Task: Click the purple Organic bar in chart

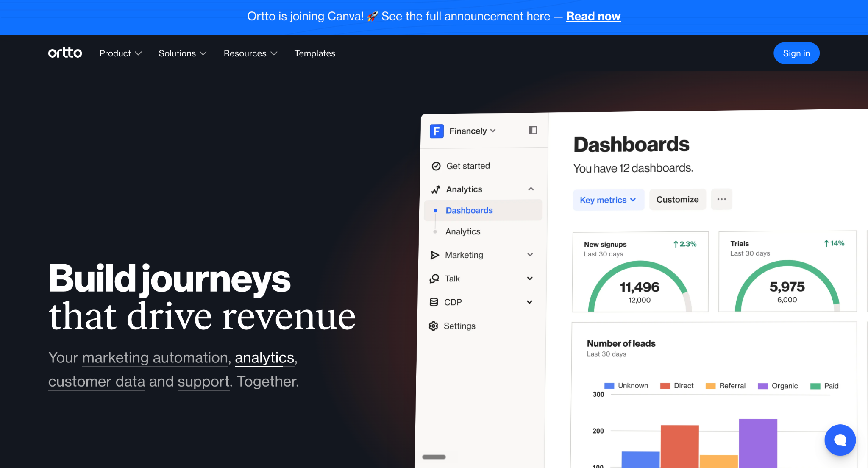Action: (x=758, y=443)
